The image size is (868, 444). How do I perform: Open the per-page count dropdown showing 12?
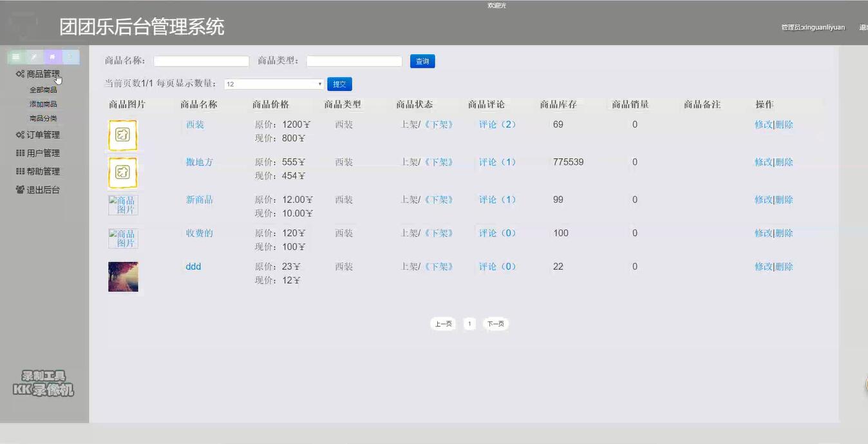point(273,84)
